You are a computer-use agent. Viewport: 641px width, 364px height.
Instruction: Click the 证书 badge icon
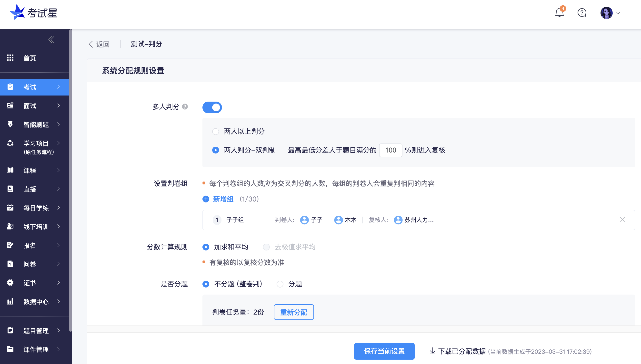click(x=10, y=282)
